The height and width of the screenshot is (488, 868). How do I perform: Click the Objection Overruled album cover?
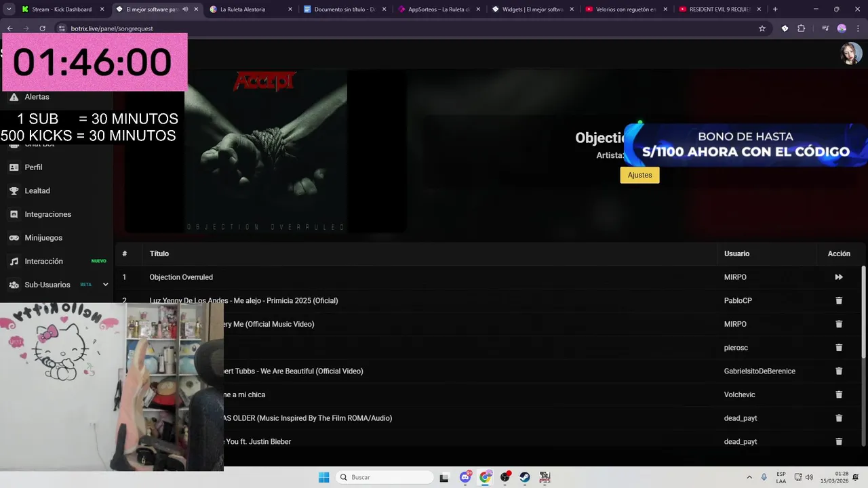point(266,151)
